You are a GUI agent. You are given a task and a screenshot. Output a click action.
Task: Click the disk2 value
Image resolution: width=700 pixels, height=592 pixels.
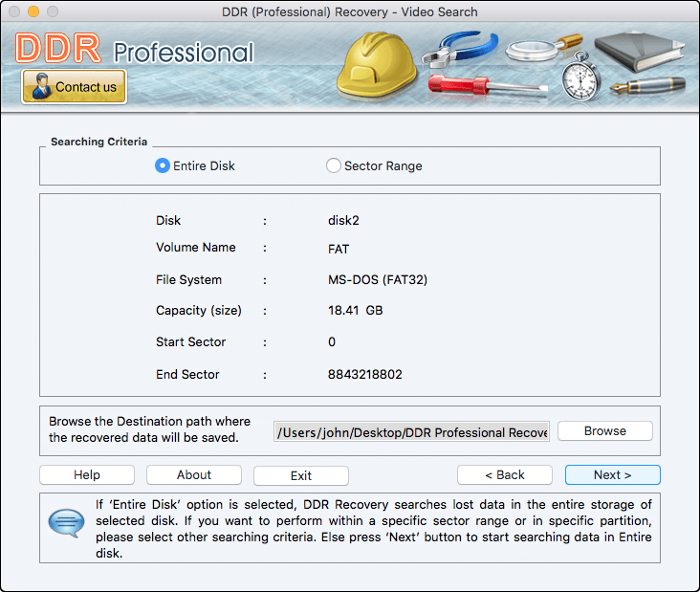[343, 221]
